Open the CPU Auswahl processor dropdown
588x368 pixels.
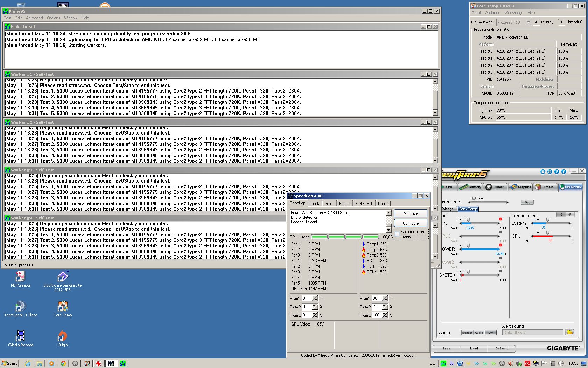point(528,22)
